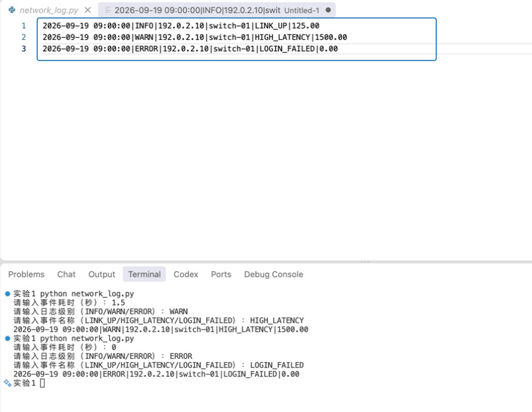Screen dimensions: 532x412
Task: Click terminal line with duration 1.5
Action: 69,302
